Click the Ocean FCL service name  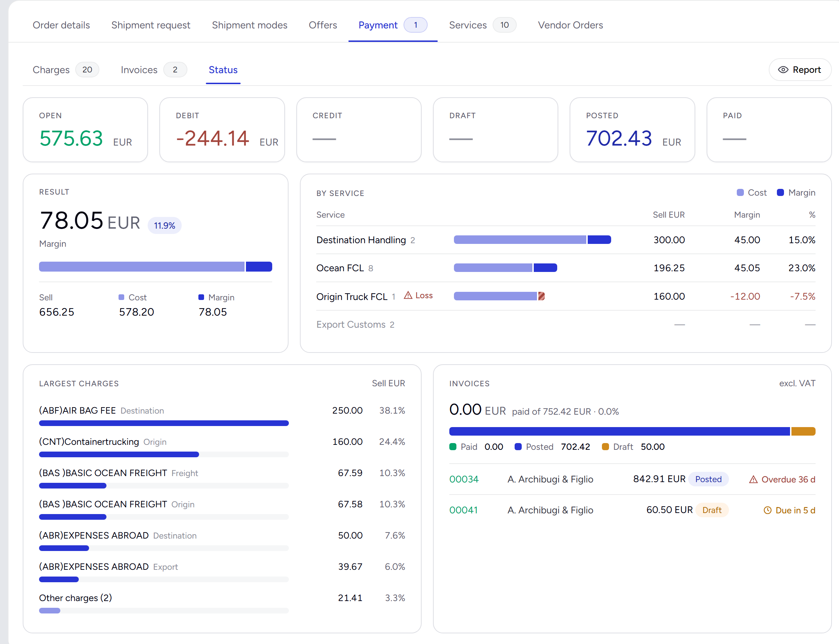tap(340, 268)
